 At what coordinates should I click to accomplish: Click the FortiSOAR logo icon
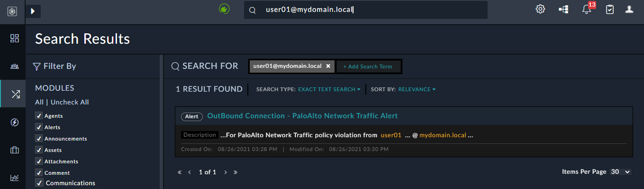click(x=12, y=11)
